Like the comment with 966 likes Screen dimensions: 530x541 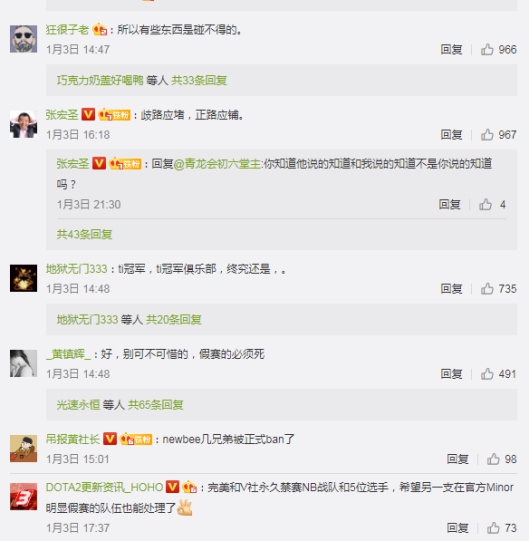(x=487, y=50)
